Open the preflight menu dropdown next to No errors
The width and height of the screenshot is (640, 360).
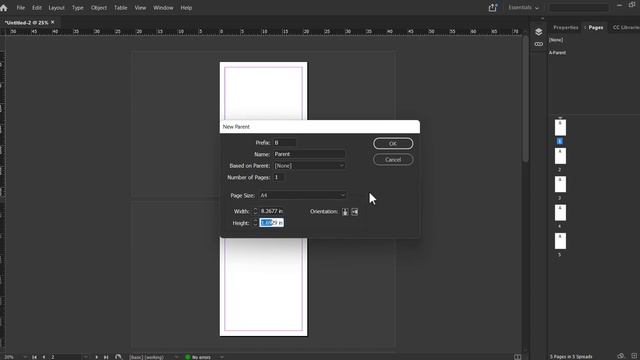222,357
